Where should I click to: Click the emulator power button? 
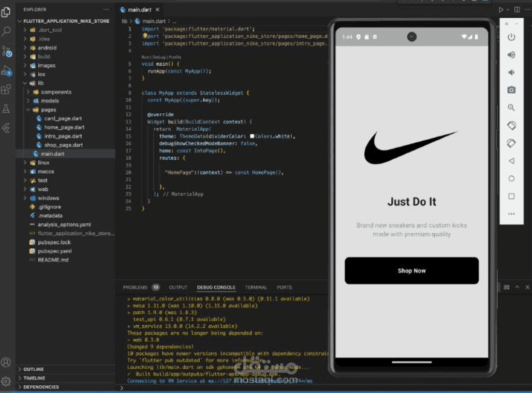[x=511, y=37]
